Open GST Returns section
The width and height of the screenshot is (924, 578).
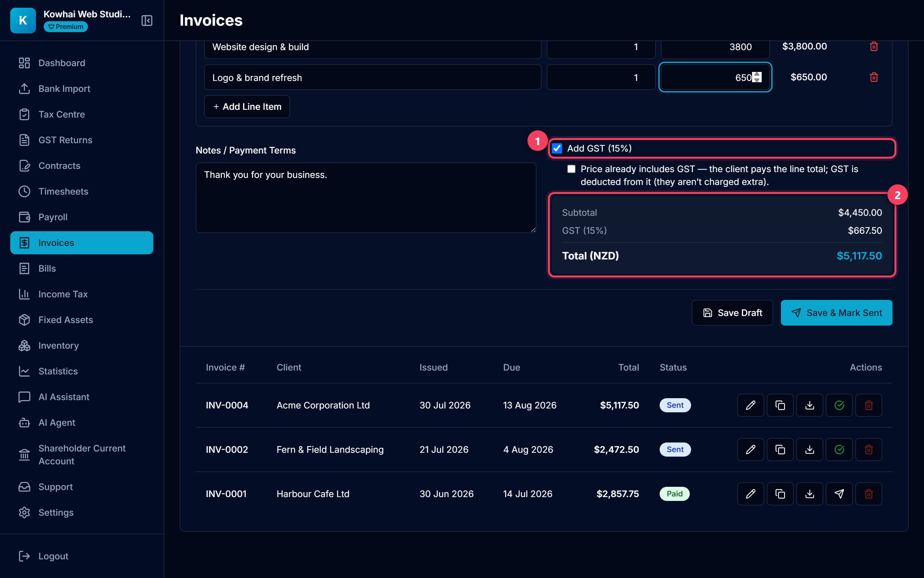(82, 140)
